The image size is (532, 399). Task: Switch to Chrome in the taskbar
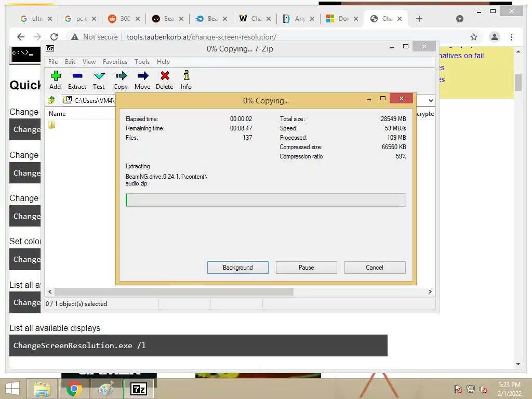click(74, 389)
